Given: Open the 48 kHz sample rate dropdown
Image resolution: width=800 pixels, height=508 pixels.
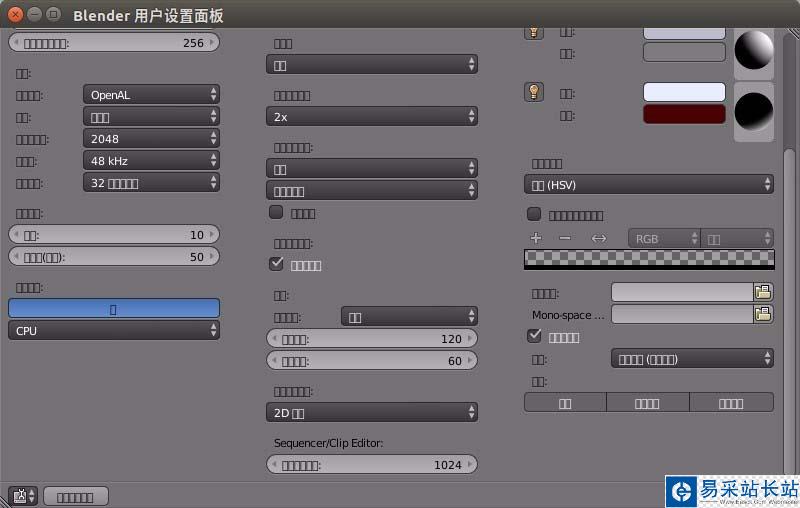Looking at the screenshot, I should (152, 161).
